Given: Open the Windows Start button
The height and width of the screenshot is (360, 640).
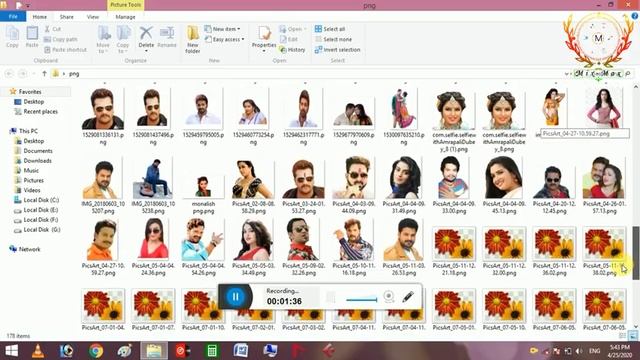Looking at the screenshot, I should 11,351.
